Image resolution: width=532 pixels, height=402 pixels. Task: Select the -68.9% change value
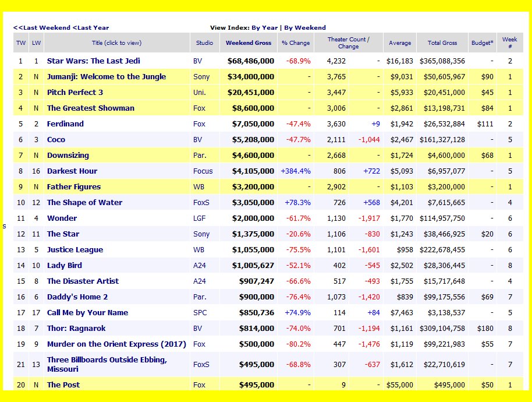pyautogui.click(x=298, y=61)
